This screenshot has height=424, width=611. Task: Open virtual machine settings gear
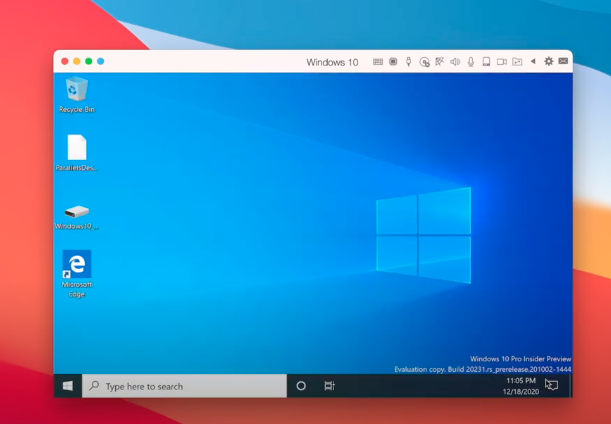[549, 61]
